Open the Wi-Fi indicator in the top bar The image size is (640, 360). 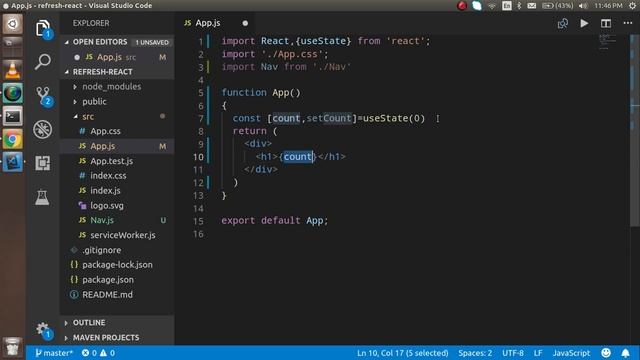click(492, 6)
